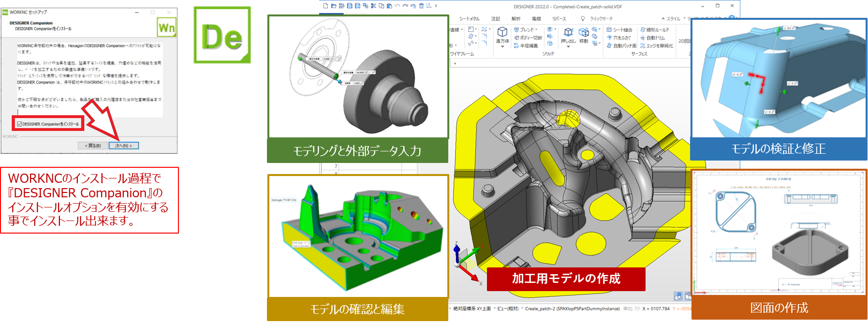Click the Undo arrow icon
Viewport: 868px width, 324px height.
pos(397,6)
